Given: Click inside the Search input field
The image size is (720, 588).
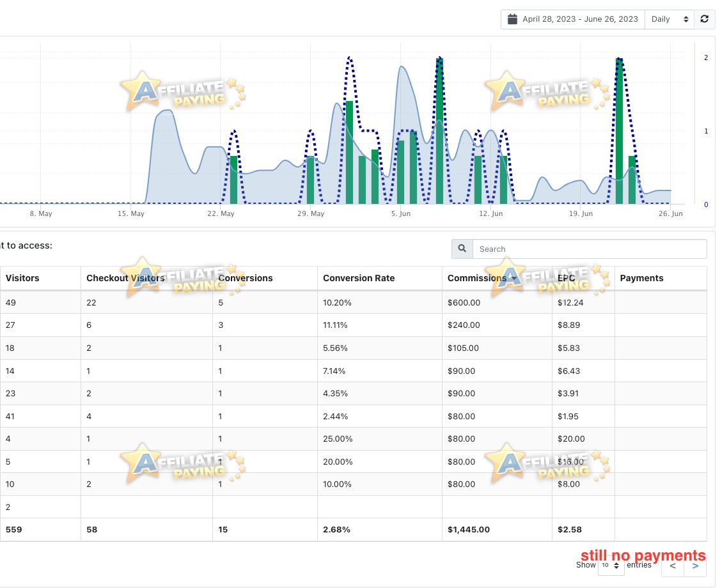Looking at the screenshot, I should point(590,249).
